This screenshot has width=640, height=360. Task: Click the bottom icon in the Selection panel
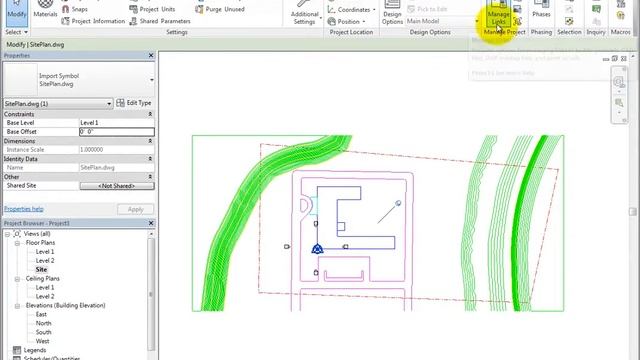(x=569, y=21)
